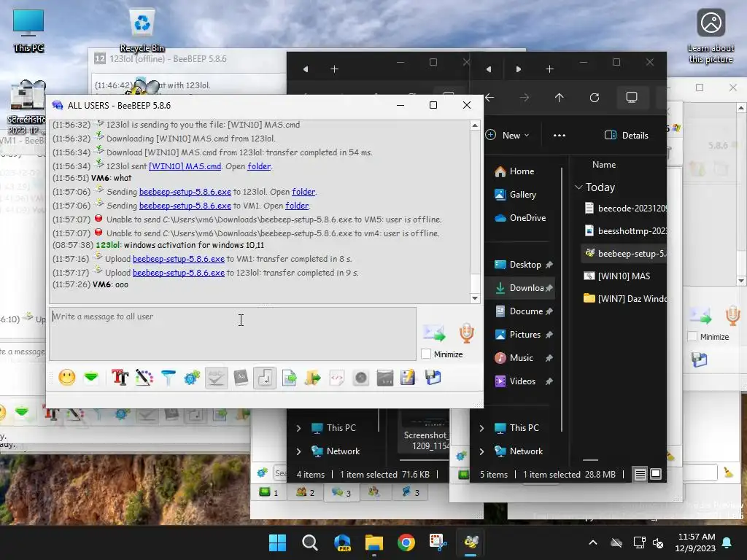Select the beeshottmp-202 image file
The image size is (747, 560).
(x=624, y=231)
